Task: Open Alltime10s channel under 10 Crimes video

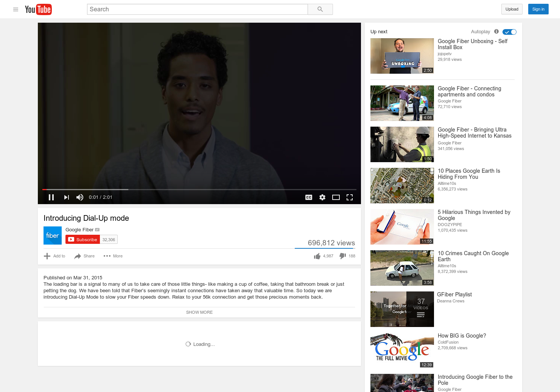Action: (x=447, y=266)
